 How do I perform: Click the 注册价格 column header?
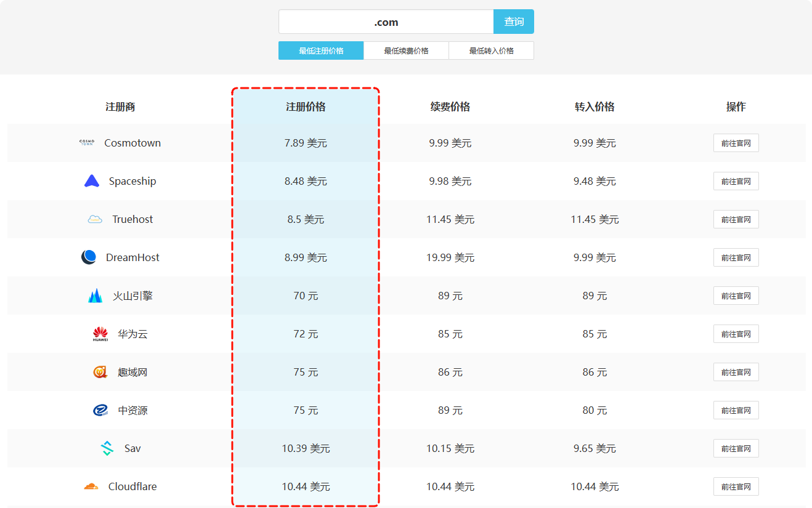coord(306,107)
